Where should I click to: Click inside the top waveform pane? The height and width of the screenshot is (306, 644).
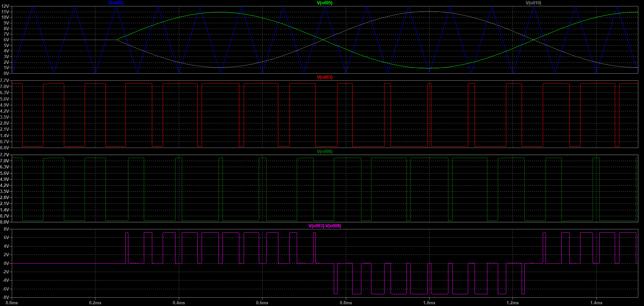point(303,37)
